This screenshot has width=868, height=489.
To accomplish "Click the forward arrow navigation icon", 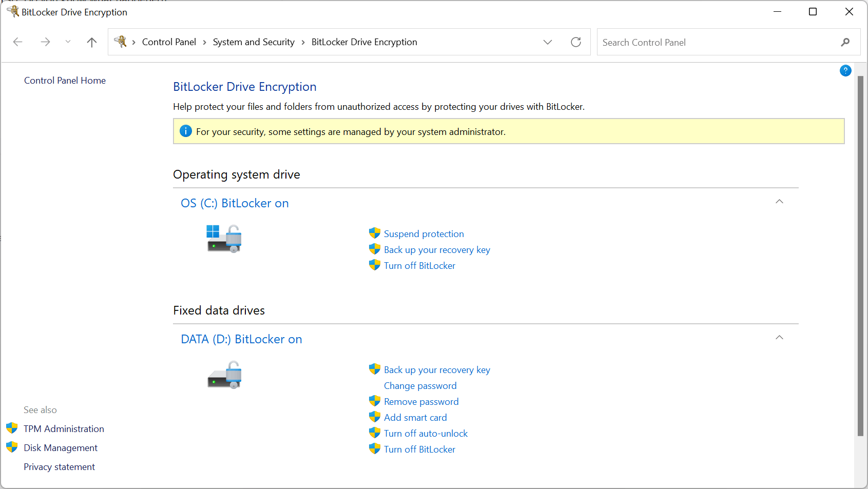I will [x=45, y=42].
